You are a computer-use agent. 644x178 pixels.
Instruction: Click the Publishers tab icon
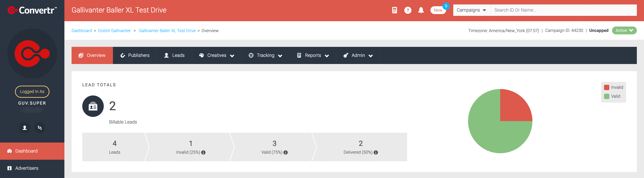coord(123,55)
